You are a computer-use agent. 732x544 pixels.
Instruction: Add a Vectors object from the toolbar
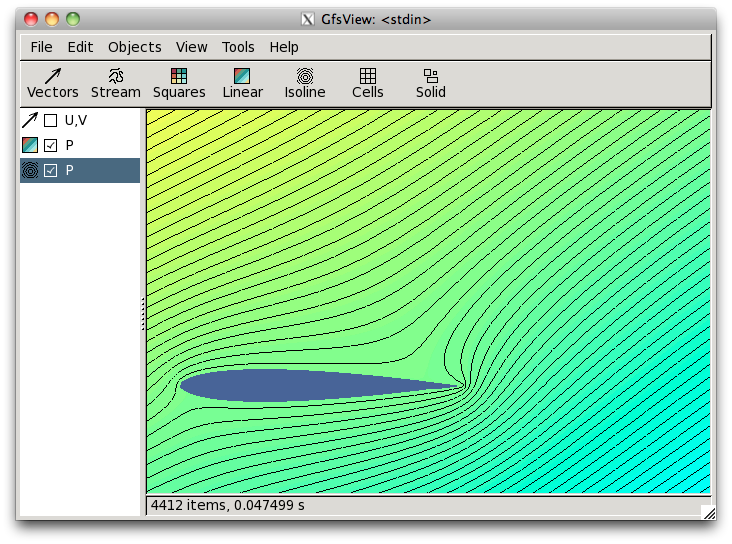tap(53, 84)
